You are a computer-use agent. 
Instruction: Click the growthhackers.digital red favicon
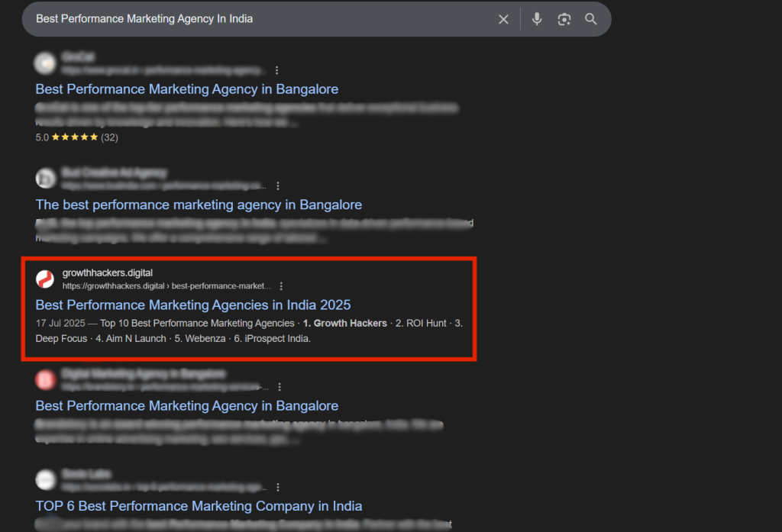click(x=45, y=279)
